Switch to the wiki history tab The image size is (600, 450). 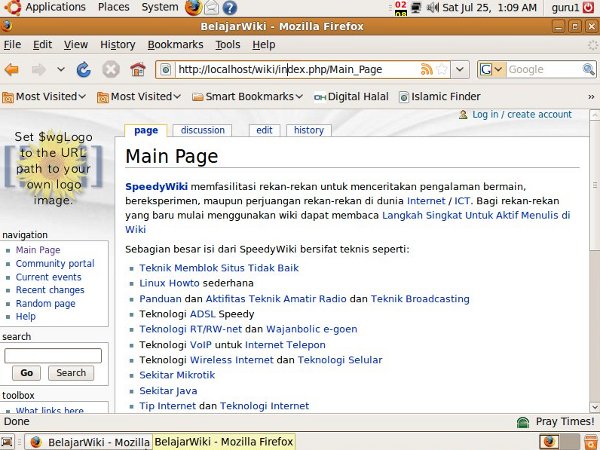[x=309, y=130]
